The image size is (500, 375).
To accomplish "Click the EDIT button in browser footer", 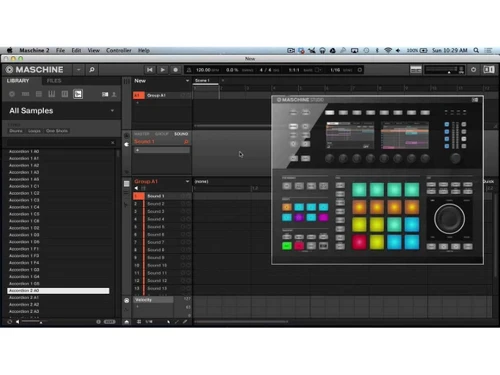I will tap(110, 322).
